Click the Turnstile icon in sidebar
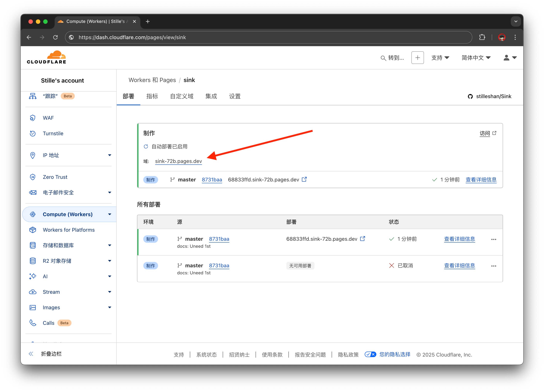This screenshot has width=544, height=392. pyautogui.click(x=33, y=133)
